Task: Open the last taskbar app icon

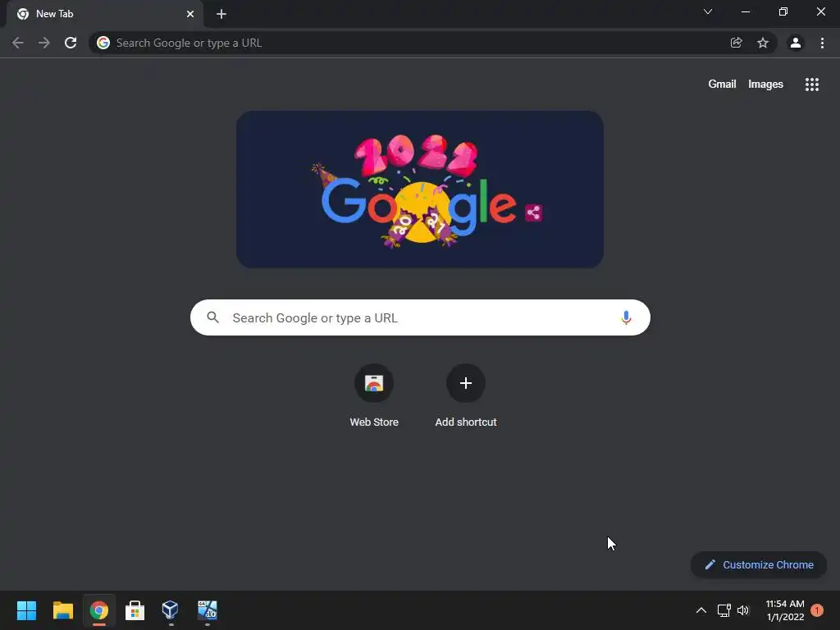Action: [208, 610]
